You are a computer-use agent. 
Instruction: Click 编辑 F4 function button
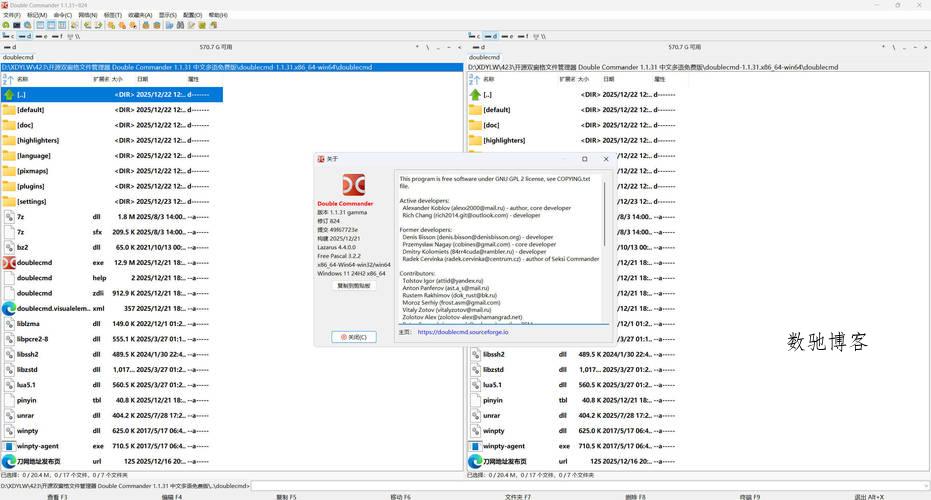click(172, 496)
